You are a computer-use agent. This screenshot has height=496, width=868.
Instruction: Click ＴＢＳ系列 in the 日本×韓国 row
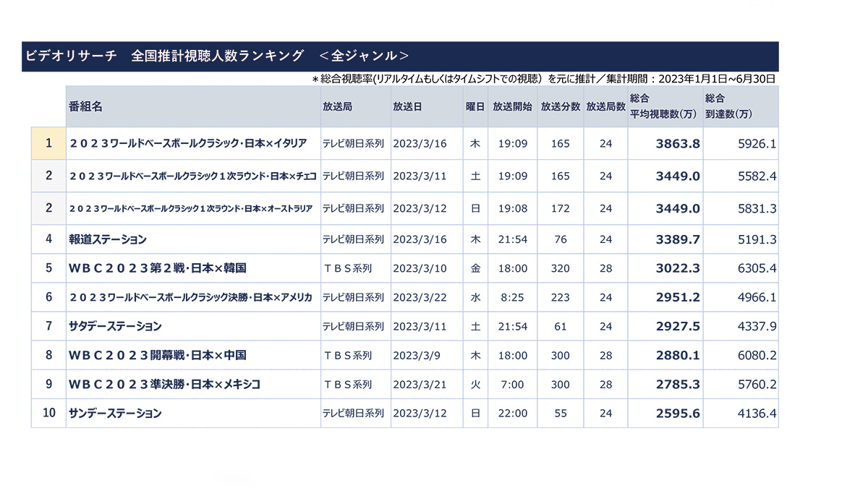(x=347, y=268)
